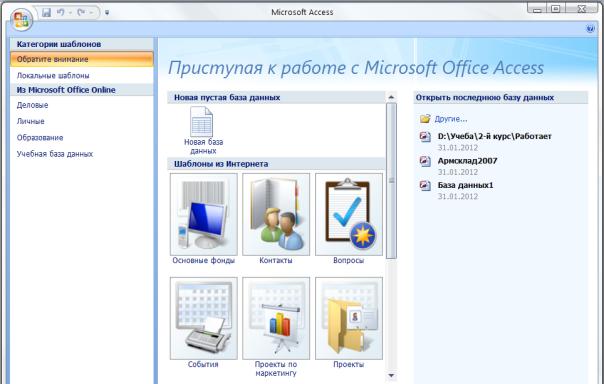Click the scroll up arrow of templates list
Viewport: 604px width, 384px height.
[x=391, y=97]
